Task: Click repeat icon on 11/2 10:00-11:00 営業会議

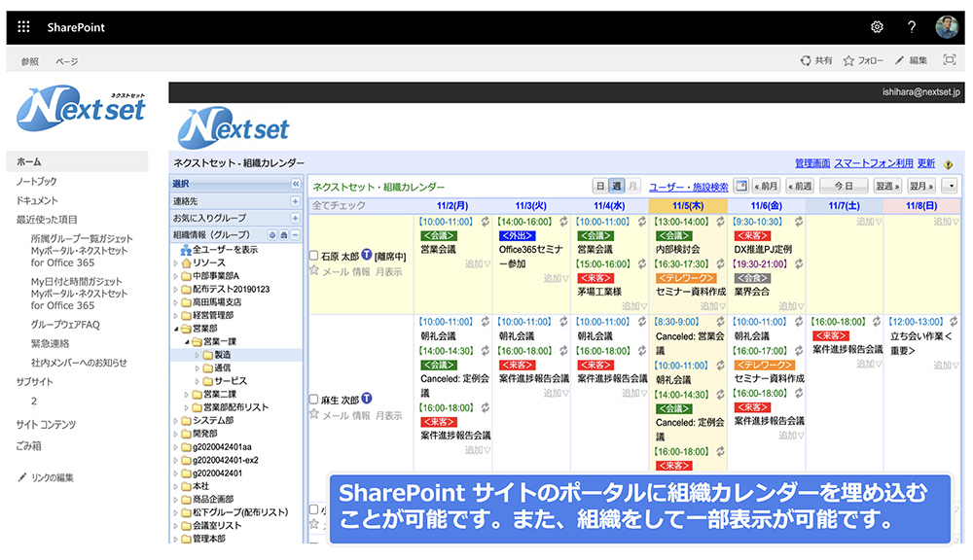Action: [x=485, y=222]
